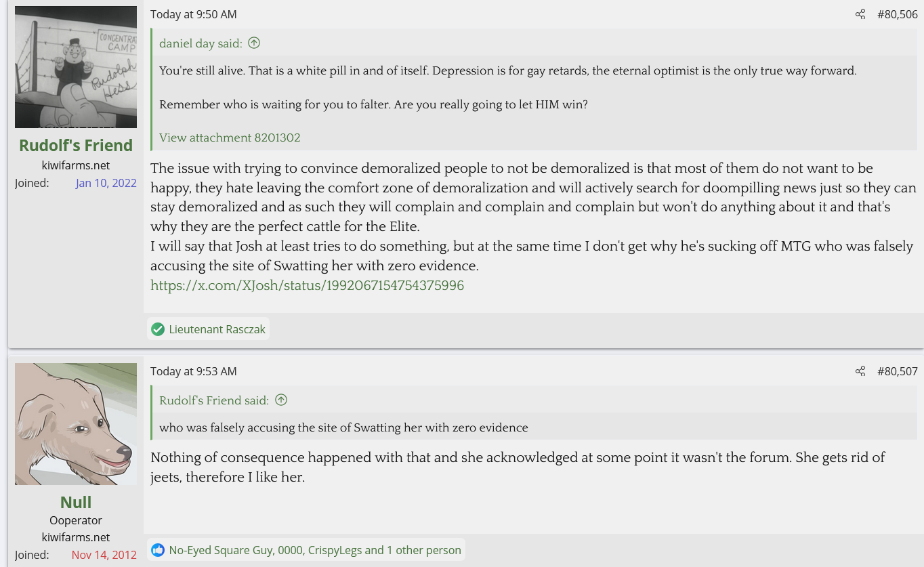This screenshot has width=924, height=567.
Task: Click 'daniel day said:' quote header
Action: pyautogui.click(x=201, y=43)
